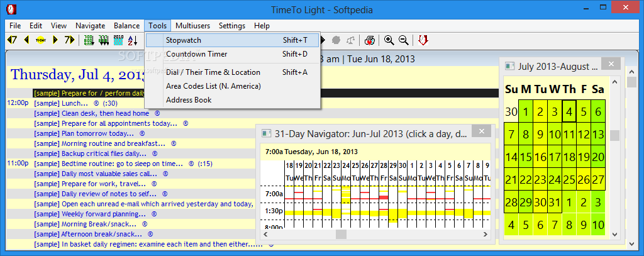The image size is (644, 256).
Task: Click the first green calendar grid icon
Action: [x=89, y=40]
